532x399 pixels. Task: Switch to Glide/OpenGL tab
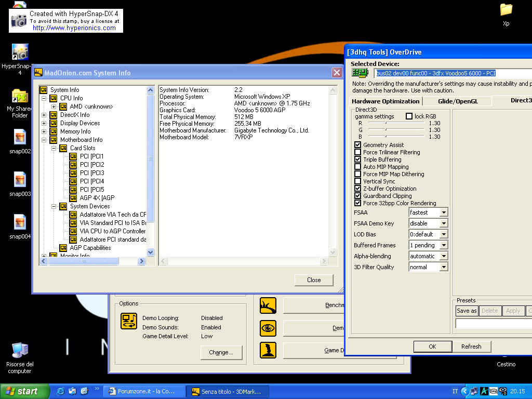[458, 101]
